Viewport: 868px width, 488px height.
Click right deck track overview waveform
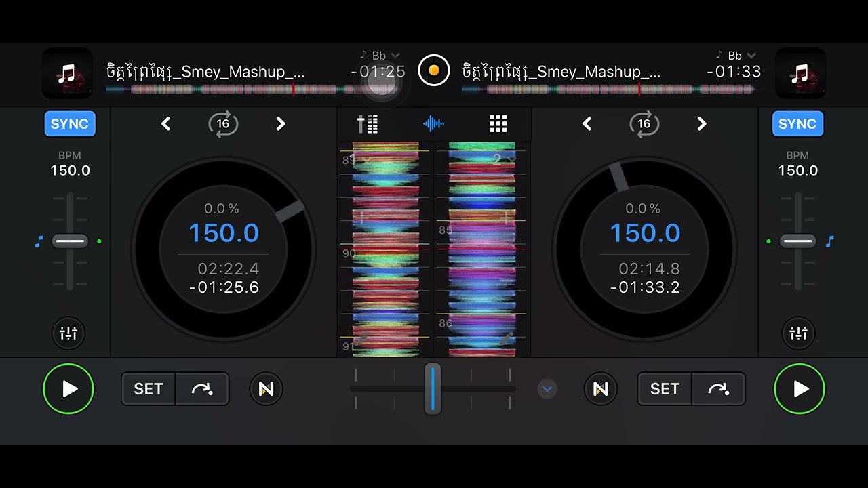point(609,89)
